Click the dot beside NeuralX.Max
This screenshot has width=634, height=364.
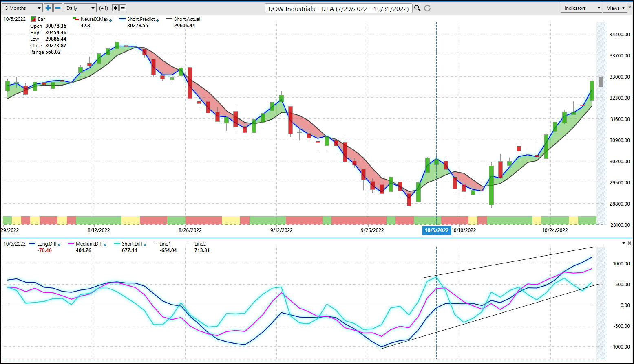pyautogui.click(x=110, y=20)
